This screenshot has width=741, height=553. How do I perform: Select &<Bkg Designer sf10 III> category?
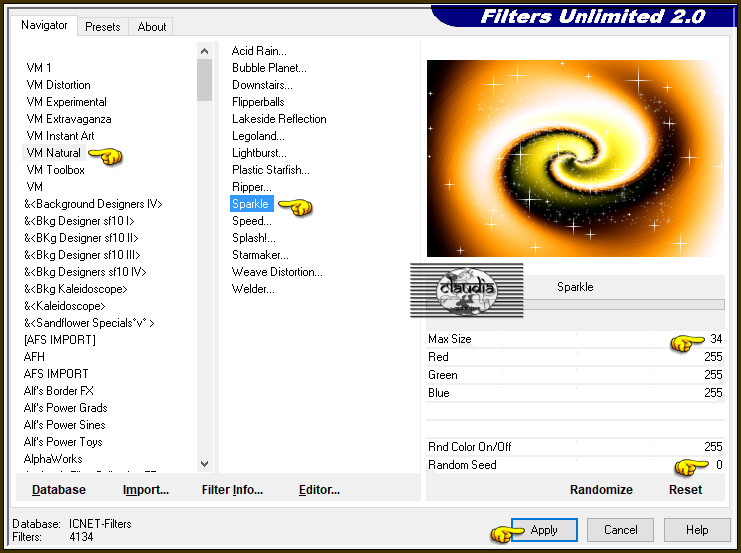(x=82, y=255)
